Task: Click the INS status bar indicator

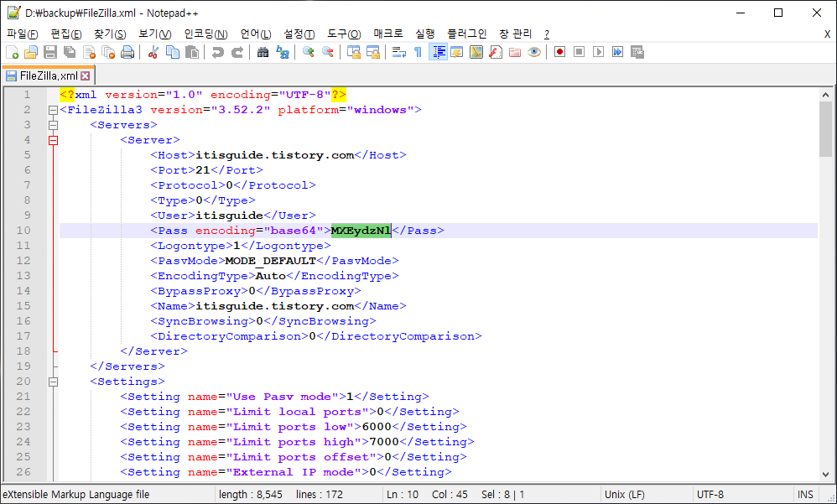Action: pos(805,495)
